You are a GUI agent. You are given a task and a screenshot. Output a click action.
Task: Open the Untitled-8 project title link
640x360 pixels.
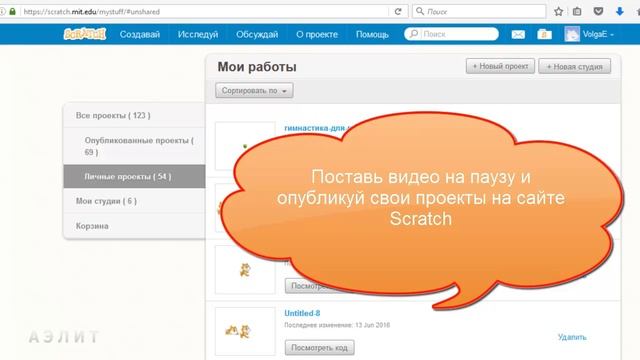click(x=302, y=313)
